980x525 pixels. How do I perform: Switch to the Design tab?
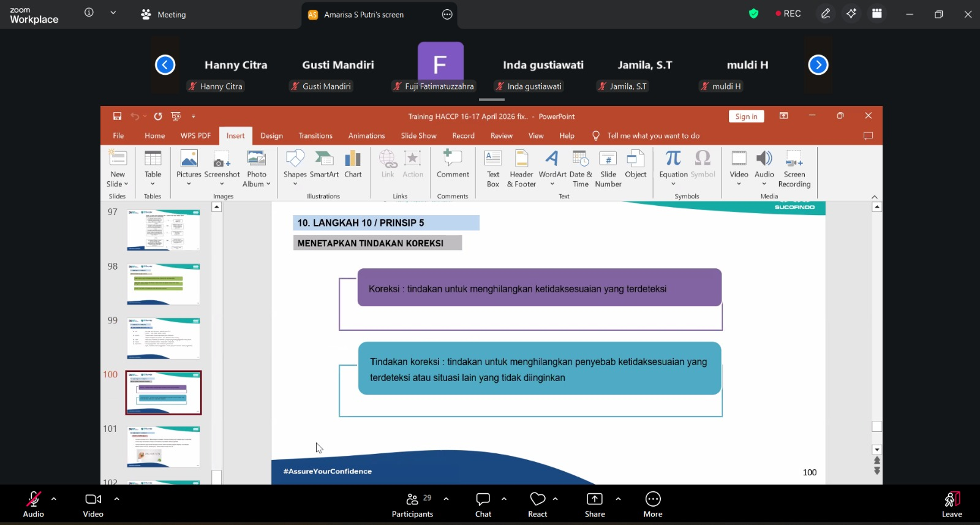(x=271, y=136)
